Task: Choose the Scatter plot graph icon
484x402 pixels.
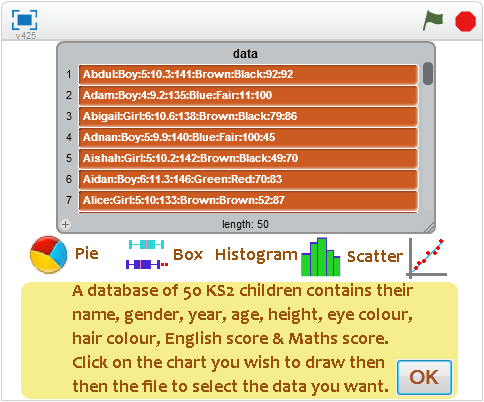Action: point(427,258)
